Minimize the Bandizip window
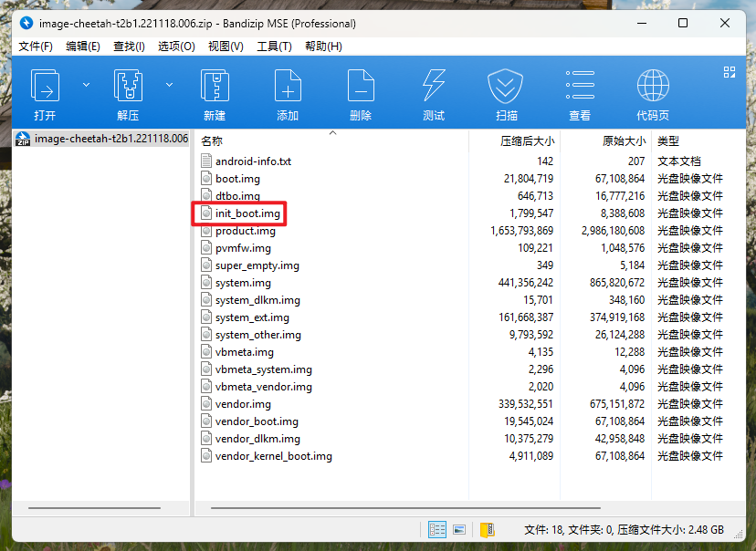Image resolution: width=756 pixels, height=551 pixels. pyautogui.click(x=642, y=23)
